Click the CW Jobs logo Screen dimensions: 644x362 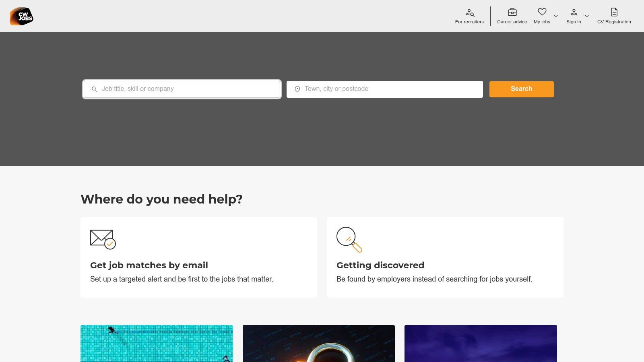point(21,16)
